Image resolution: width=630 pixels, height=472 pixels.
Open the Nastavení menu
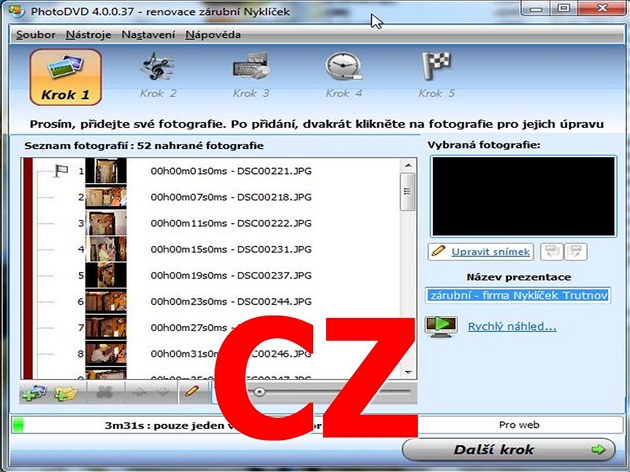tap(148, 35)
